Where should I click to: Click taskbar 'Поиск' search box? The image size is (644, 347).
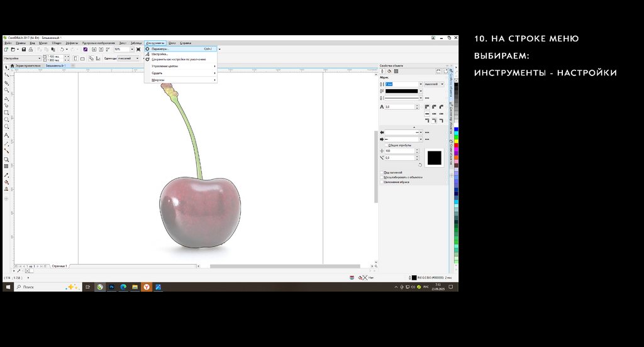(x=47, y=287)
